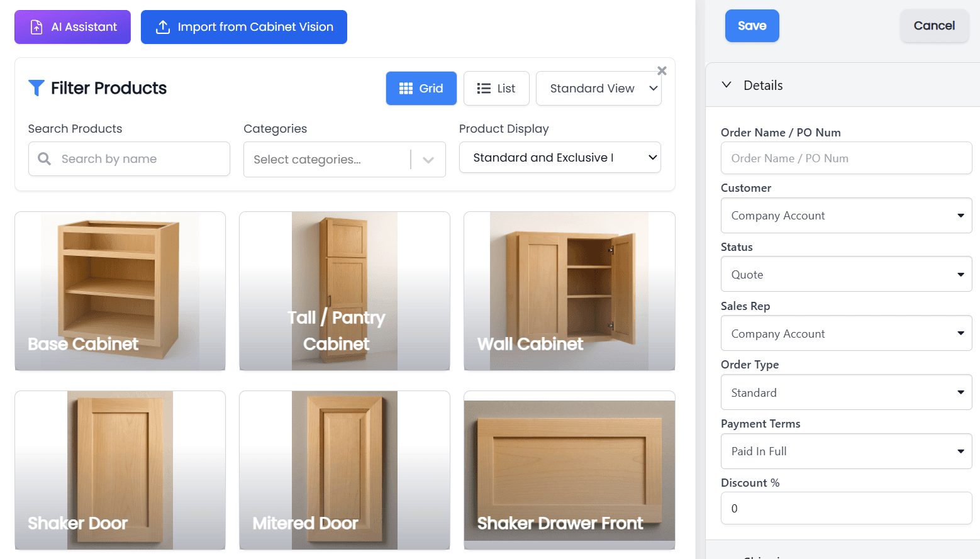Open the Status dropdown showing Quote
The image size is (980, 559).
point(846,274)
